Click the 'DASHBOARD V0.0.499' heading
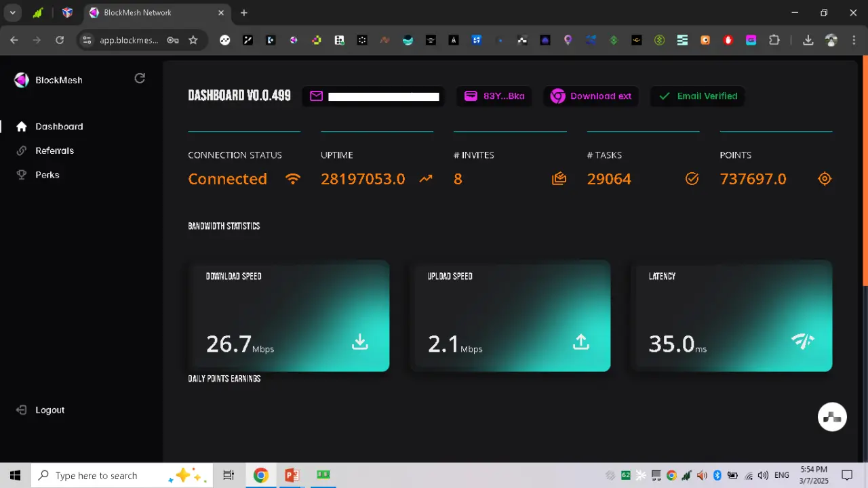Screen dimensions: 868x488 239,96
